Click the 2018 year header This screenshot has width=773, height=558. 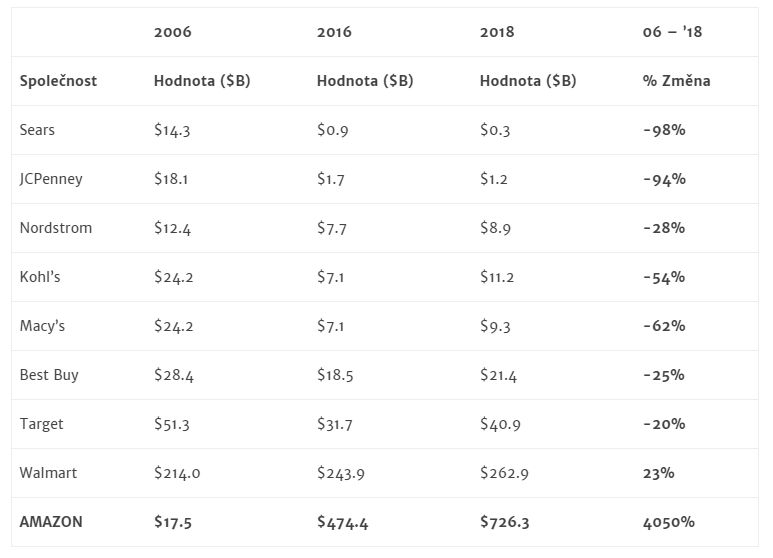click(497, 32)
